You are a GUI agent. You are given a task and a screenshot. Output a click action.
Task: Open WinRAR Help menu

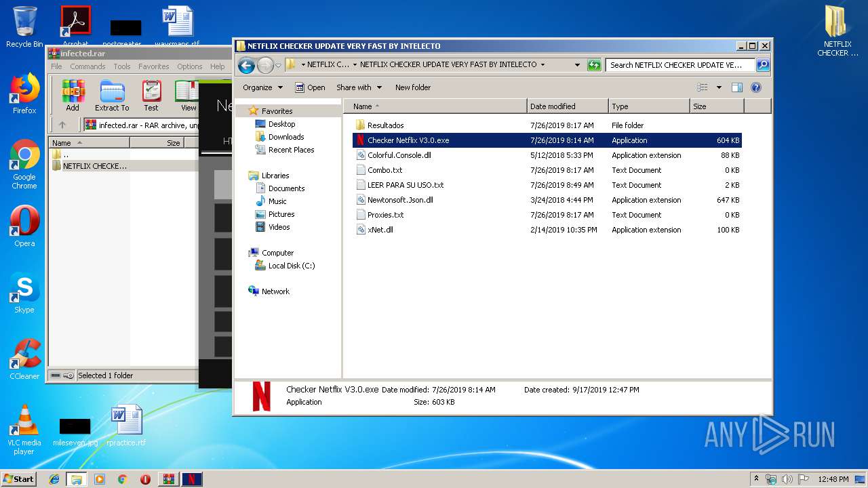(217, 66)
